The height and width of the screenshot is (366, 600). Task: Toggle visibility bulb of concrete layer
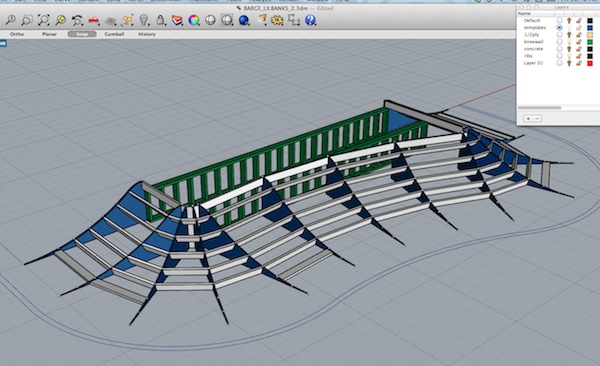[569, 49]
